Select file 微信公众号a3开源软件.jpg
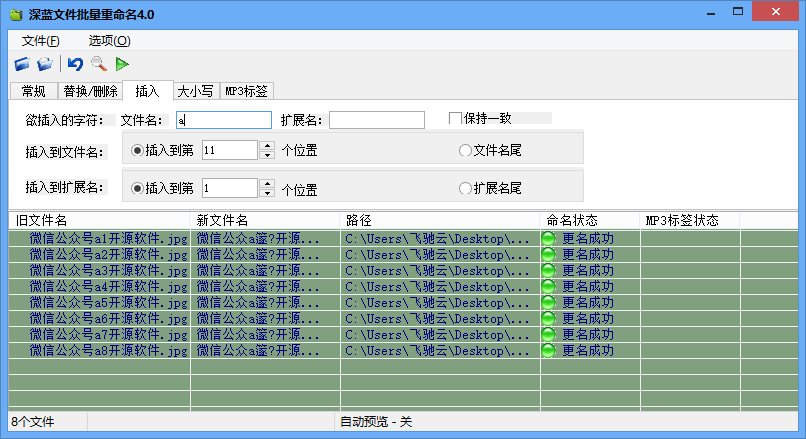The image size is (806, 439). 108,270
